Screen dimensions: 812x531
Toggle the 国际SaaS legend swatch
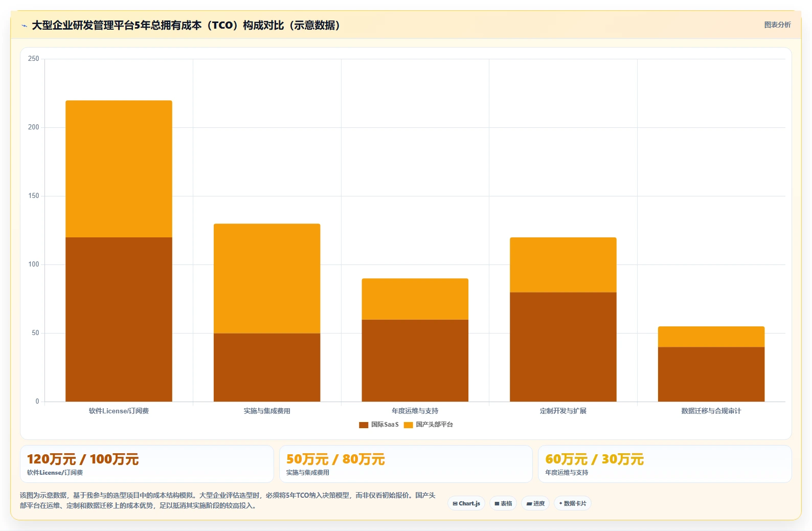pyautogui.click(x=364, y=425)
